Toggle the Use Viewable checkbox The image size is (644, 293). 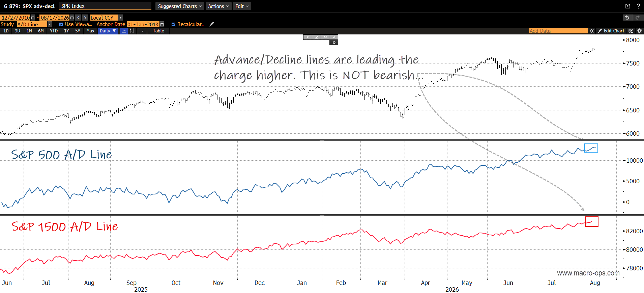pyautogui.click(x=61, y=24)
